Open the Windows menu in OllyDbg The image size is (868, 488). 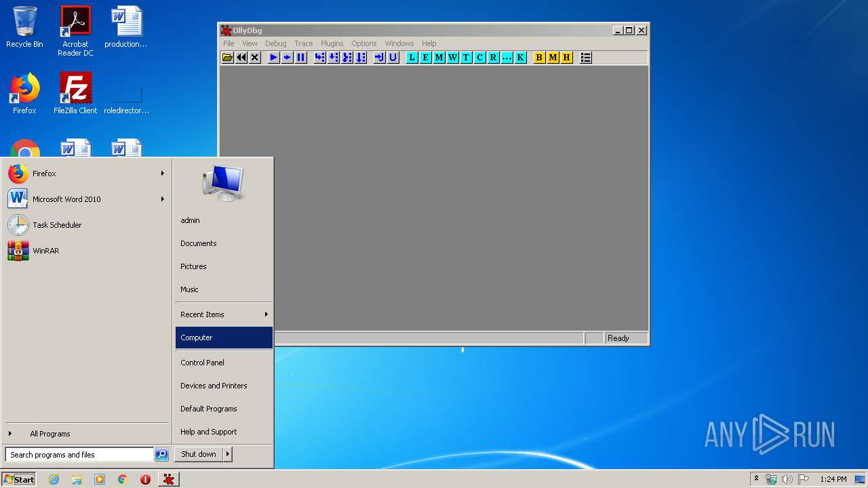click(399, 43)
